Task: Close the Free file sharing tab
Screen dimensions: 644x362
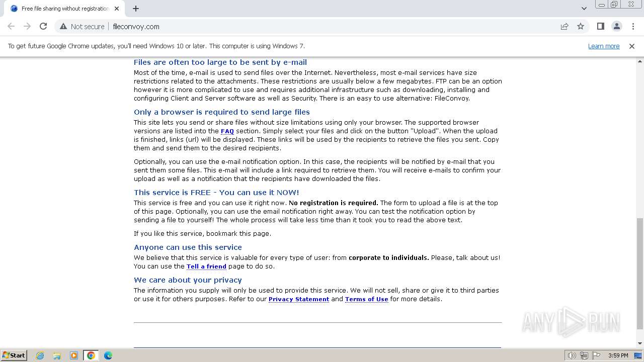Action: coord(117,9)
